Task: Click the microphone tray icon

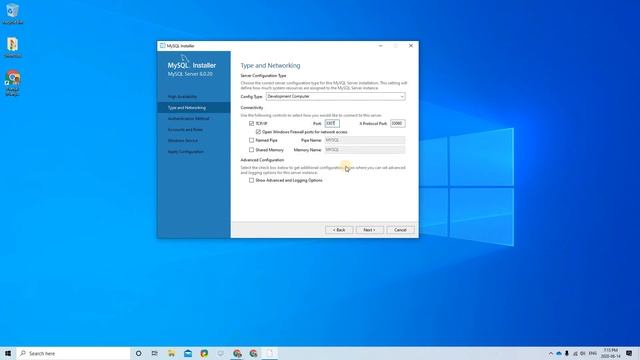Action: [567, 353]
